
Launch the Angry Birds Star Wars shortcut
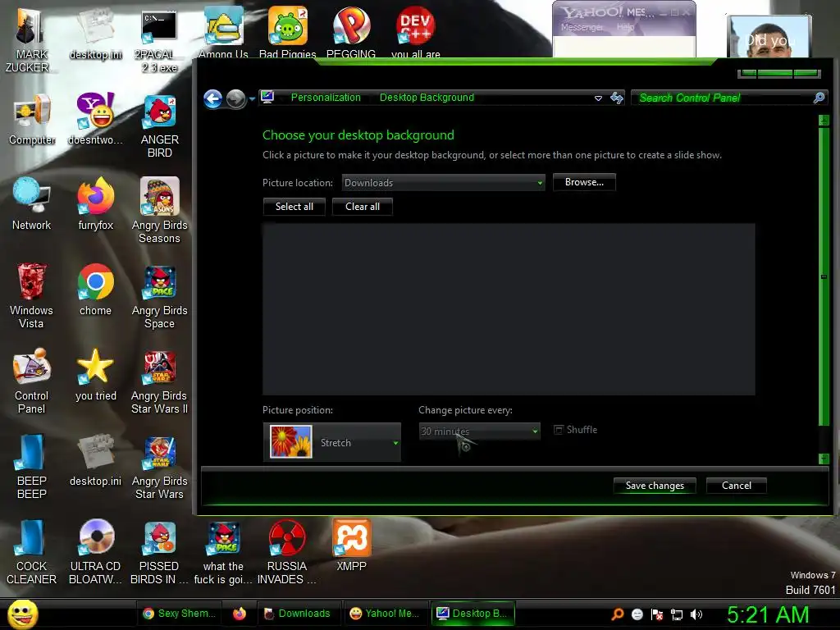pyautogui.click(x=160, y=467)
